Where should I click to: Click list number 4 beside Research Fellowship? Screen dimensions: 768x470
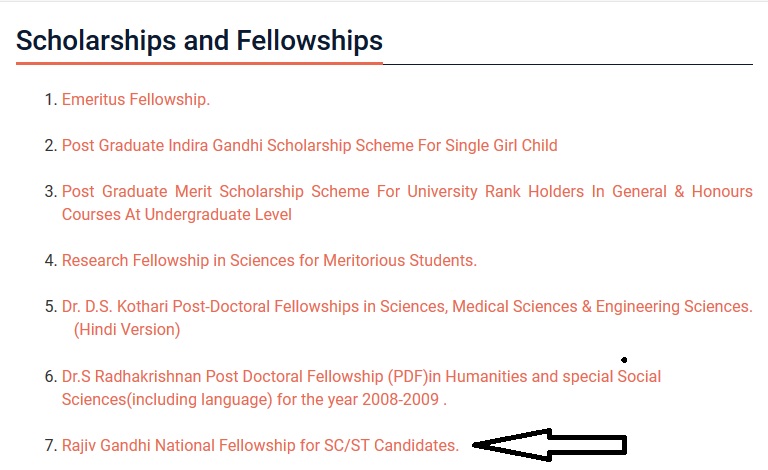[50, 261]
